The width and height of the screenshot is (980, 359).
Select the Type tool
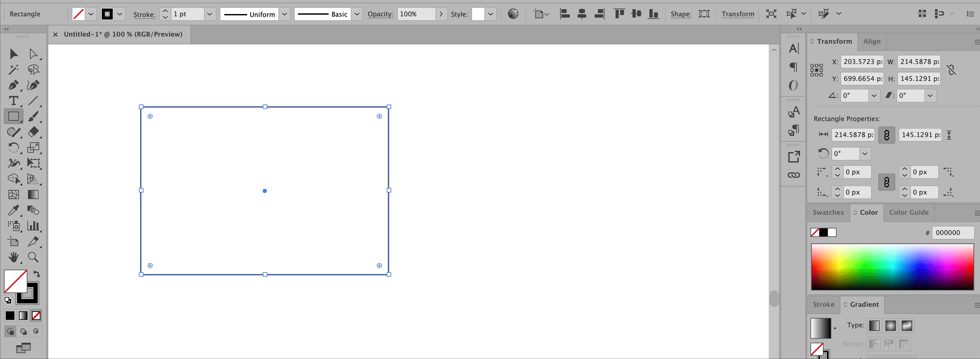tap(13, 101)
